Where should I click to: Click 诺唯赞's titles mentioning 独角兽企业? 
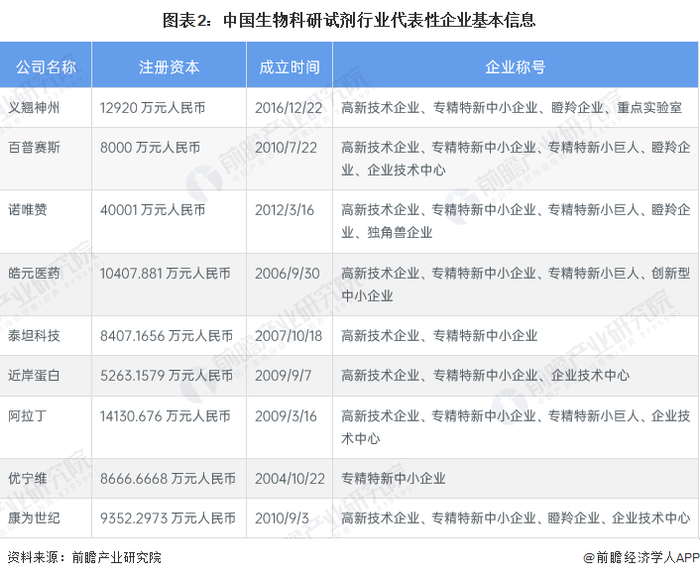click(x=516, y=221)
